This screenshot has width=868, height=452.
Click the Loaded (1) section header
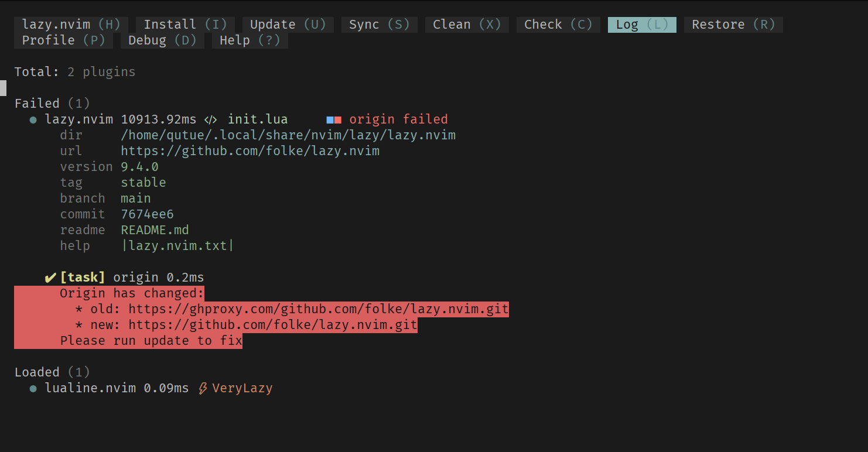[52, 372]
